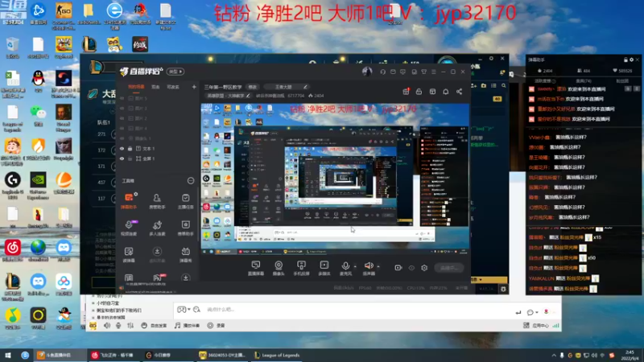Switch to the third scene tab
Image resolution: width=644 pixels, height=362 pixels.
point(173,87)
